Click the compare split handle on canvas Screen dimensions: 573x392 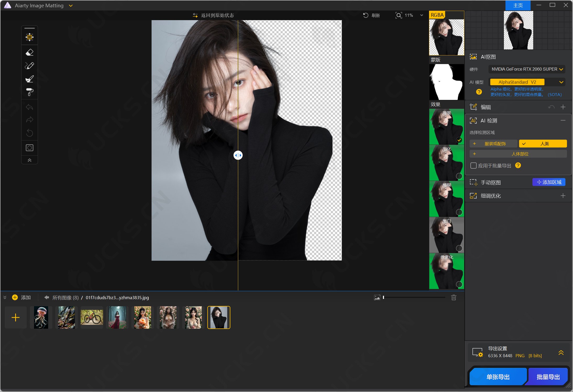click(238, 155)
